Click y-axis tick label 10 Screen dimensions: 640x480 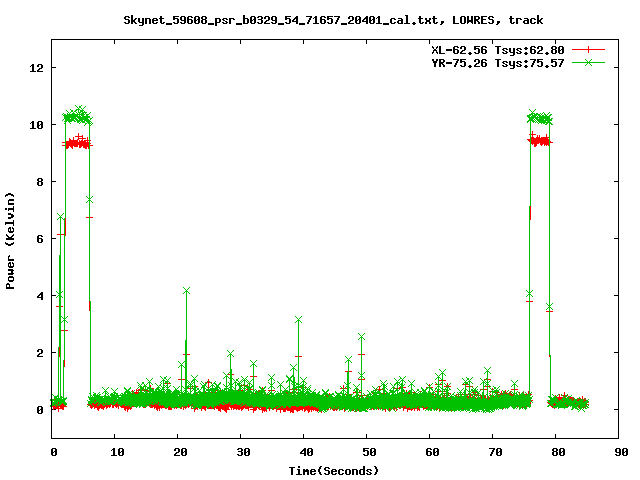tap(36, 125)
